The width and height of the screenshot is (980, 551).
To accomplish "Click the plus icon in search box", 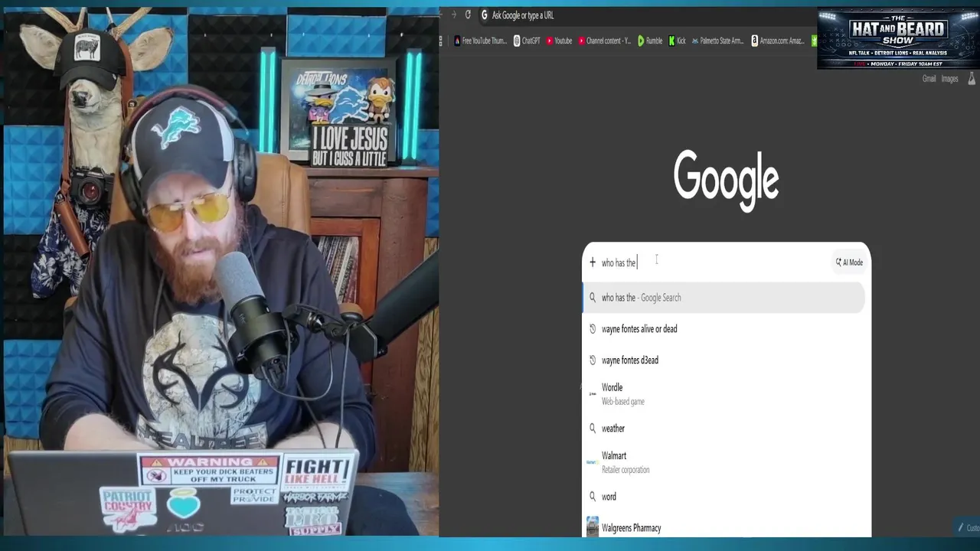I will pyautogui.click(x=592, y=262).
